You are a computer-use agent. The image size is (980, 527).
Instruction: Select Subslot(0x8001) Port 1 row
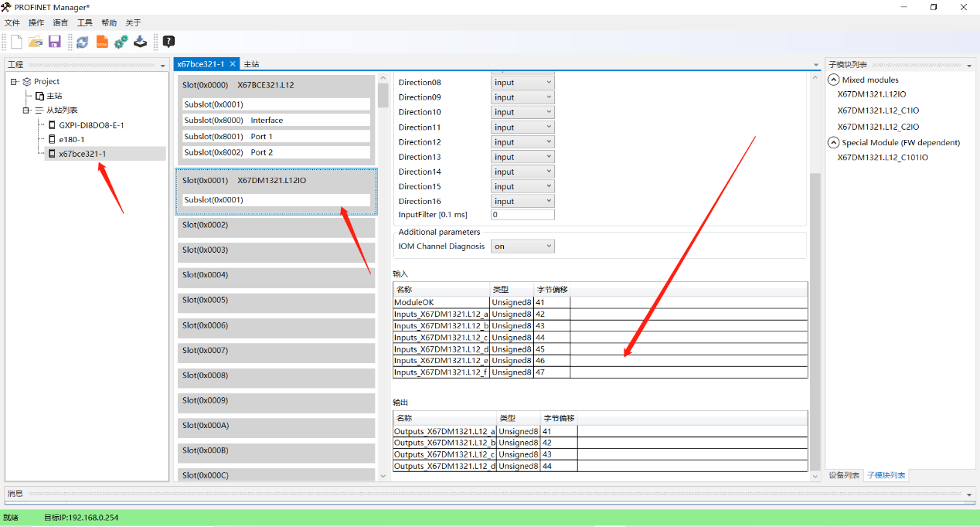tap(276, 137)
